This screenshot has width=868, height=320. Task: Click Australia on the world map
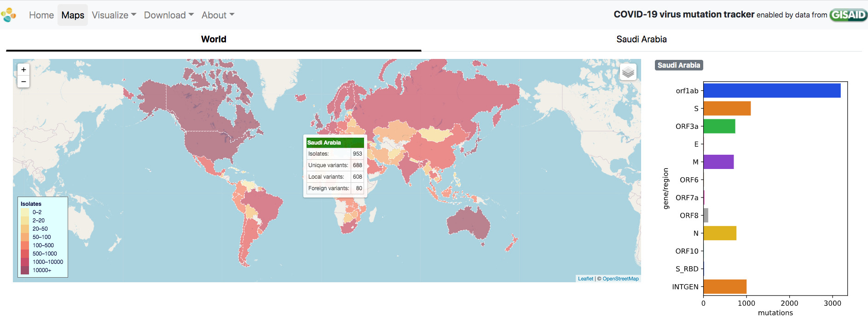click(x=467, y=224)
